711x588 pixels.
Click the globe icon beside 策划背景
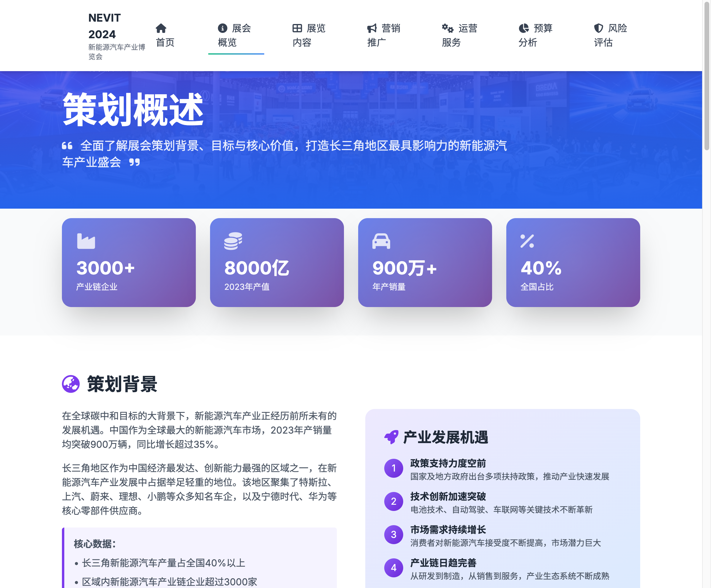(71, 384)
